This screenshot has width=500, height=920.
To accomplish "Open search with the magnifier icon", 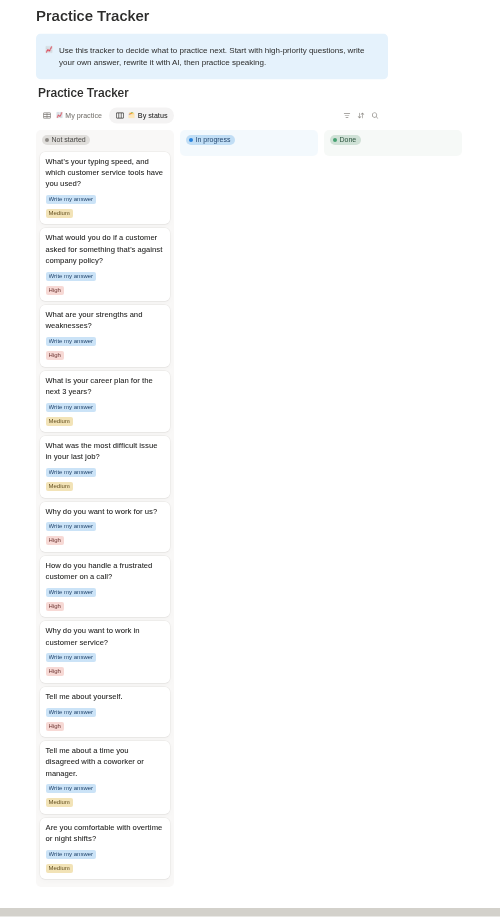I will tap(375, 116).
